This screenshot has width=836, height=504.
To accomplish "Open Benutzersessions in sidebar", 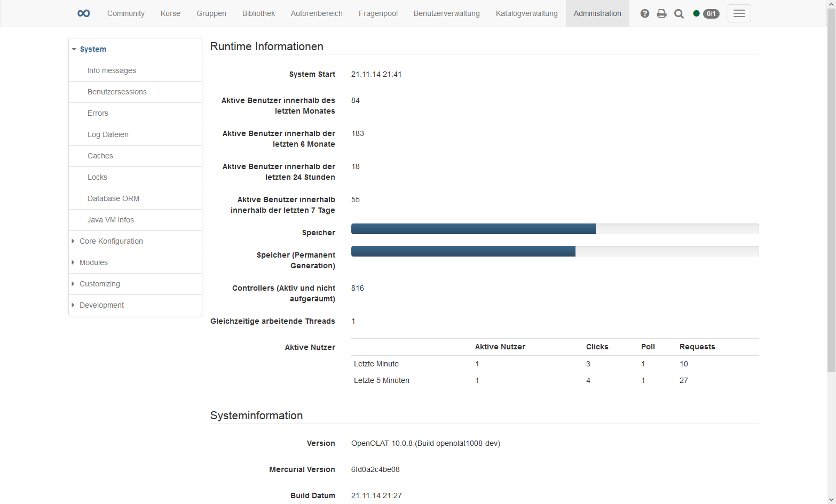I will 135,92.
